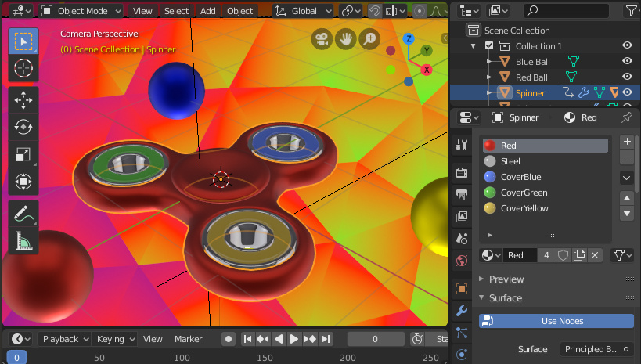Open Physics properties tab icon
641x364 pixels.
tap(462, 354)
